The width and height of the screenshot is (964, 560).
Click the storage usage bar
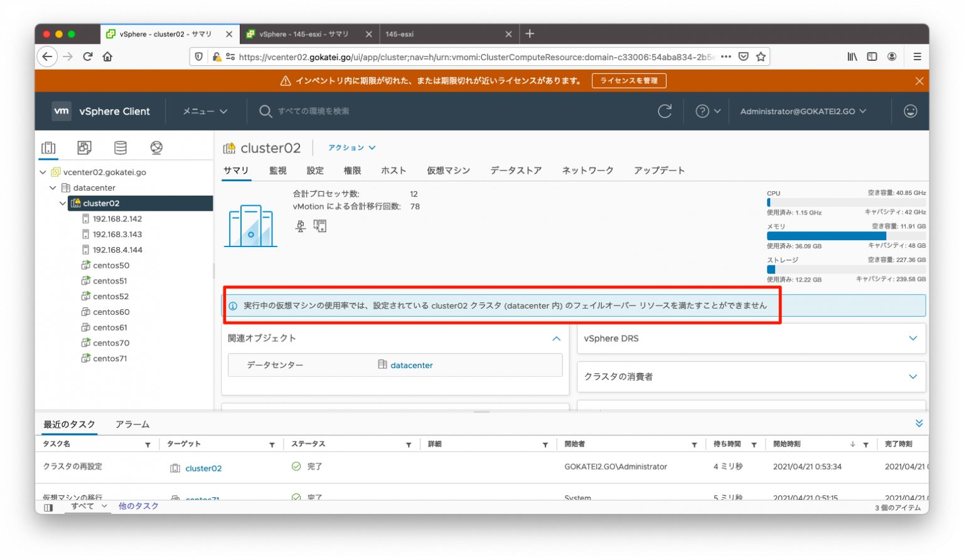[x=846, y=270]
